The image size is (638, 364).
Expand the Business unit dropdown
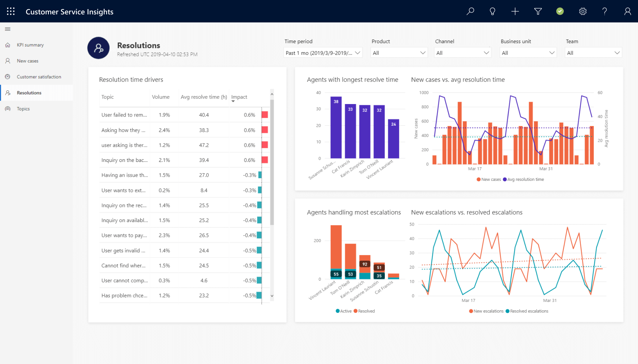click(x=528, y=53)
